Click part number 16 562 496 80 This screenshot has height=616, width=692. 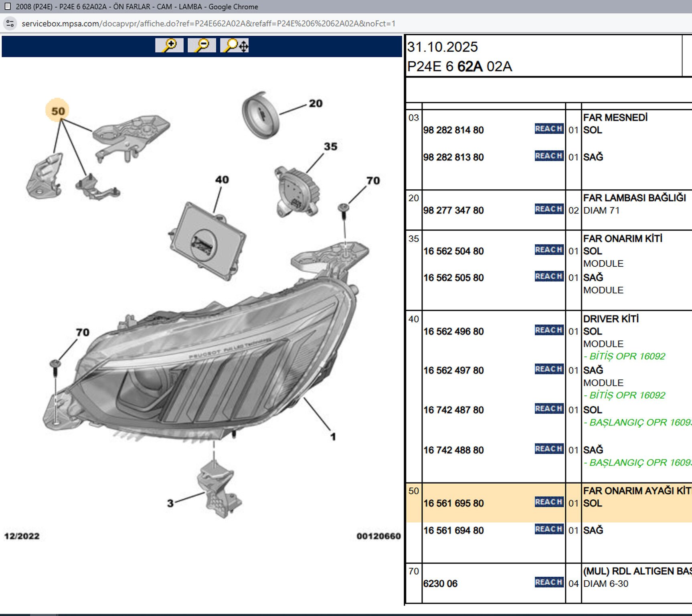coord(453,332)
